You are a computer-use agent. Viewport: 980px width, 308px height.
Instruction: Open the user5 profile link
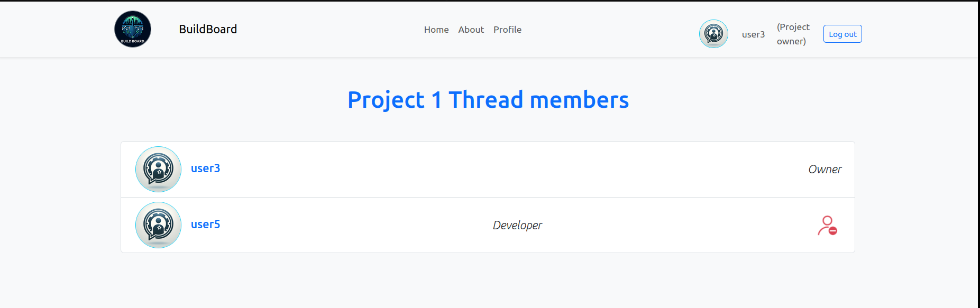click(205, 224)
